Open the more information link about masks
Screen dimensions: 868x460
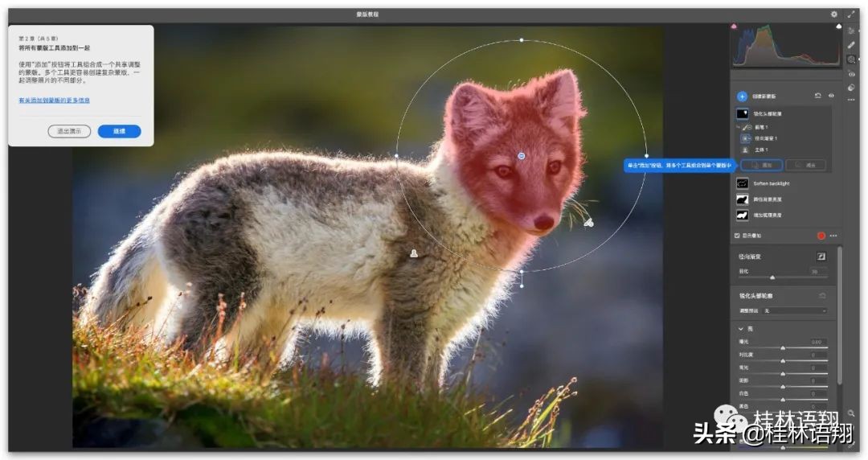[x=54, y=101]
